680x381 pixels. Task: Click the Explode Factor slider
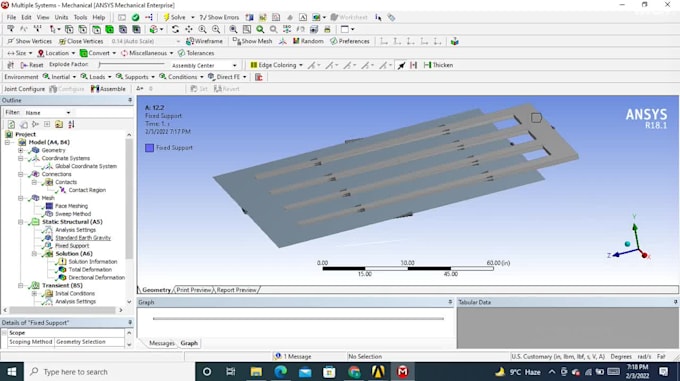coord(131,65)
